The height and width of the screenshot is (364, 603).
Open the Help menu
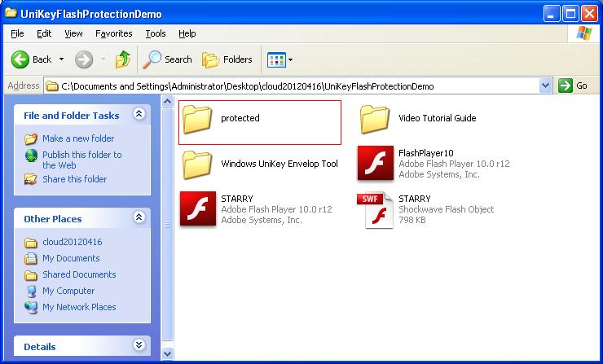(x=187, y=34)
